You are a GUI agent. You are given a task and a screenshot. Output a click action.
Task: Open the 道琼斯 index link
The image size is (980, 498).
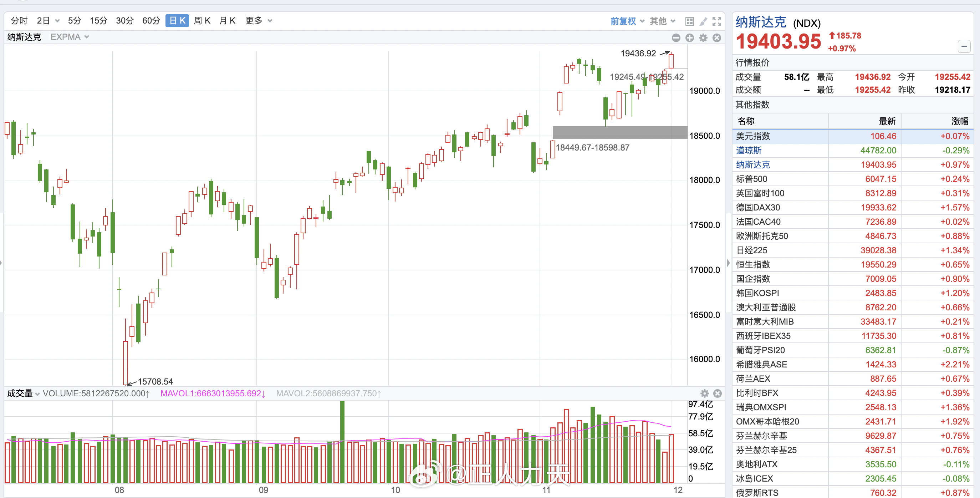point(748,150)
